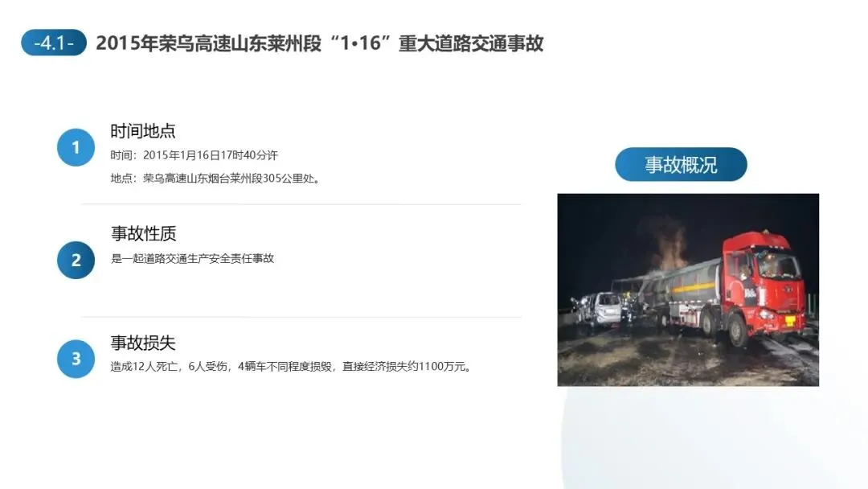This screenshot has width=868, height=489.
Task: Select the 时间地点 heading
Action: click(143, 131)
